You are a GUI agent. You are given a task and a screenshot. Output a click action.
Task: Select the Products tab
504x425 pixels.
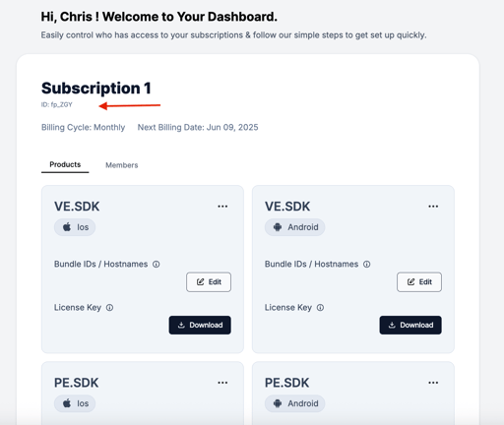(x=65, y=164)
